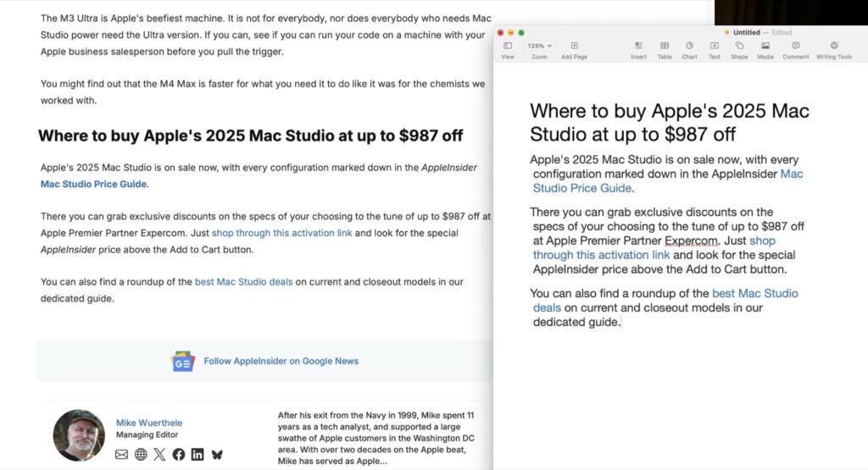Screen dimensions: 868x470
Task: Open the View sidebar options in Pages
Action: (507, 46)
